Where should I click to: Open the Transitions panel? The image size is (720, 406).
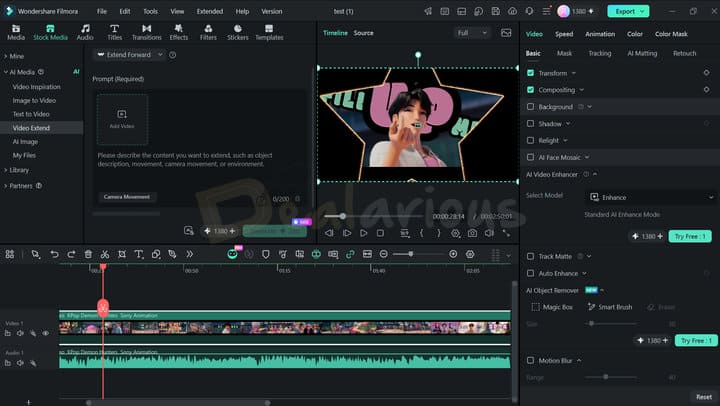(x=146, y=33)
